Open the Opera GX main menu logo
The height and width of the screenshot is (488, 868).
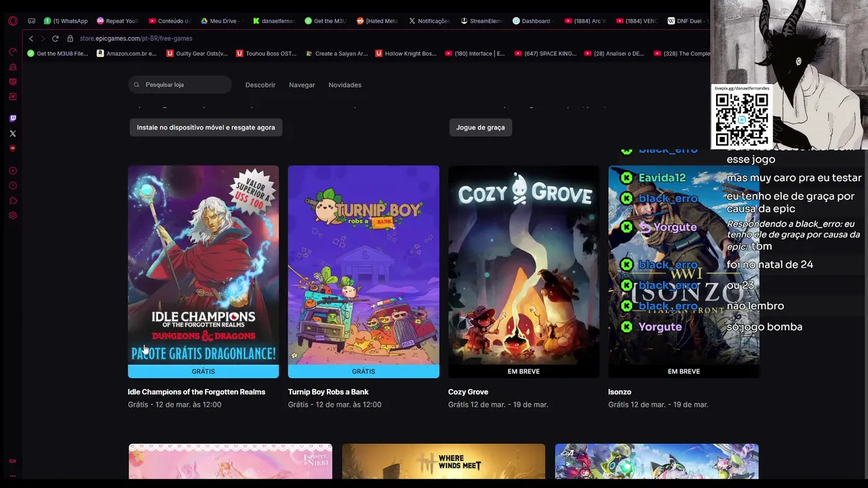13,21
